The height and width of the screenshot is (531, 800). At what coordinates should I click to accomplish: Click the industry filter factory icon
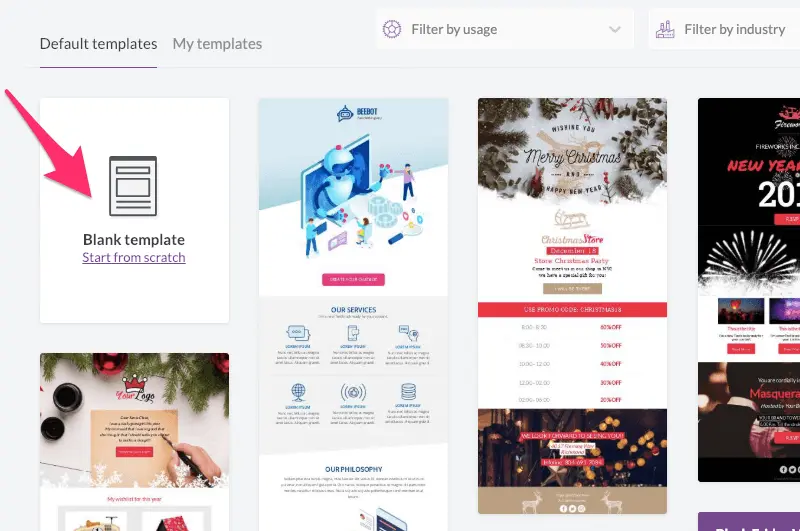point(665,29)
